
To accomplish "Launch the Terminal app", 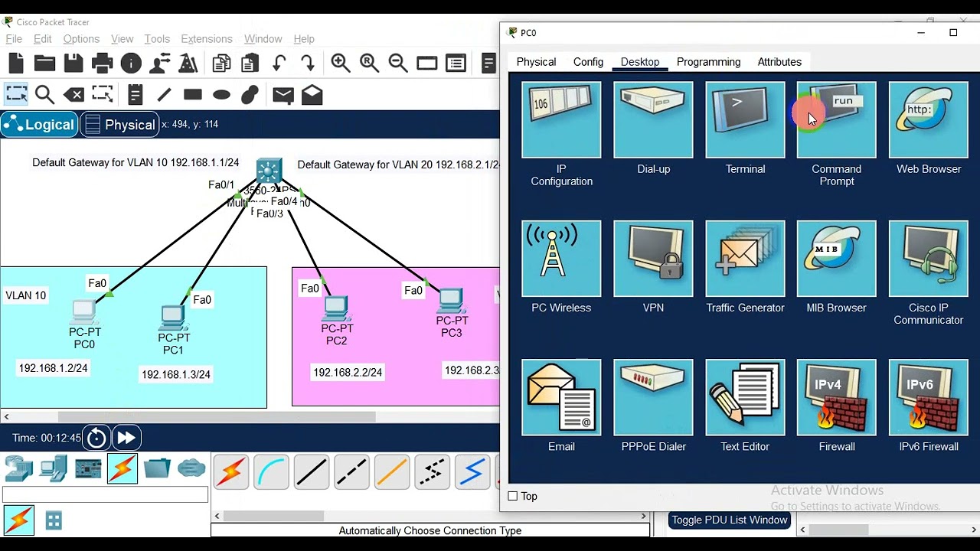I will [x=745, y=120].
